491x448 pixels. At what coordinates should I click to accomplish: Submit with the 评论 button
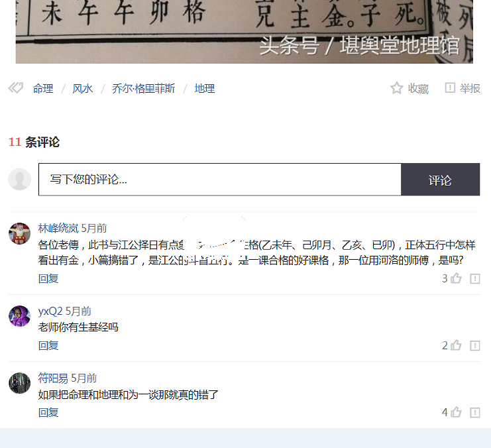[440, 180]
